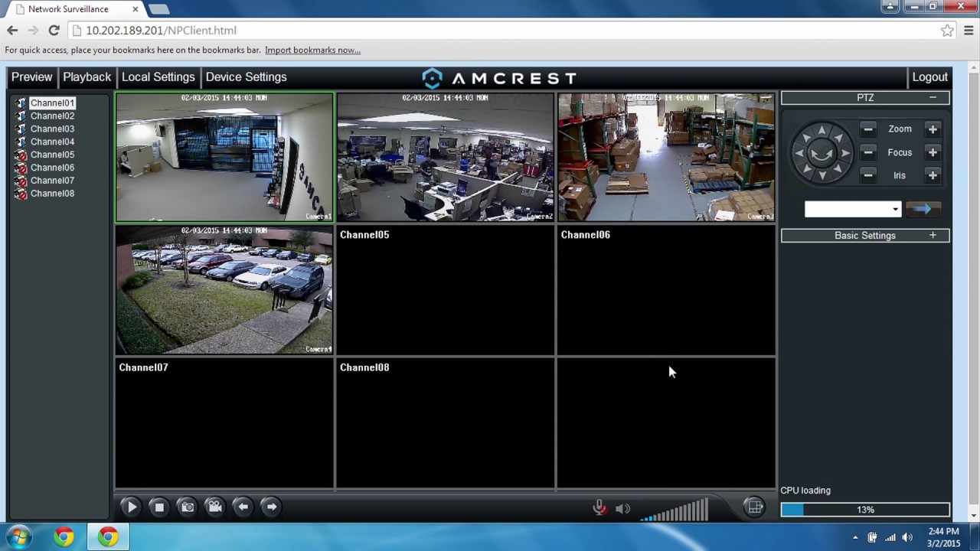Image resolution: width=980 pixels, height=551 pixels.
Task: Open the PTZ function dropdown
Action: coord(852,209)
